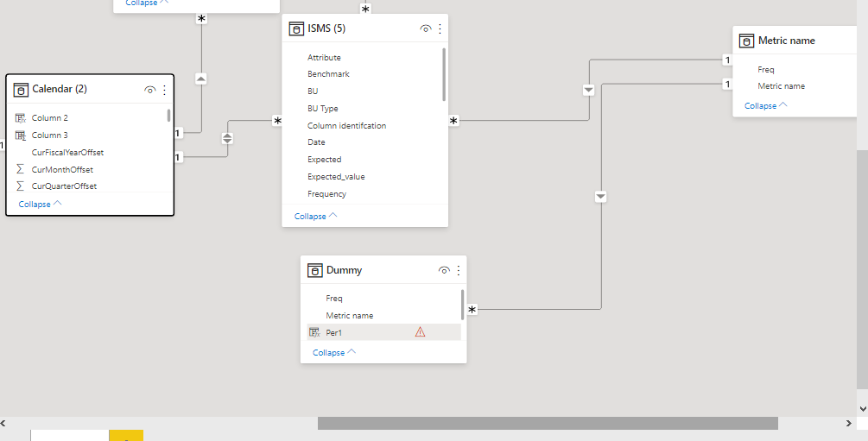Click the ISMS (5) table title
Screen dimensions: 868x441
point(326,28)
